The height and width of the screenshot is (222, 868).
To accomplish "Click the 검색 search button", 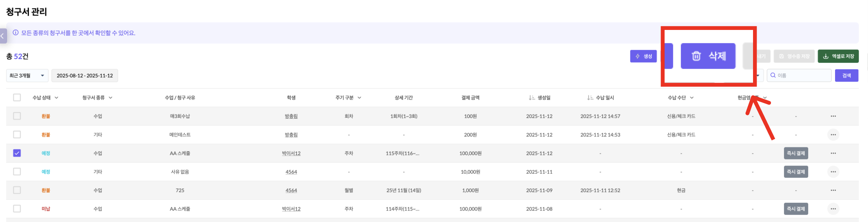I will [x=846, y=76].
